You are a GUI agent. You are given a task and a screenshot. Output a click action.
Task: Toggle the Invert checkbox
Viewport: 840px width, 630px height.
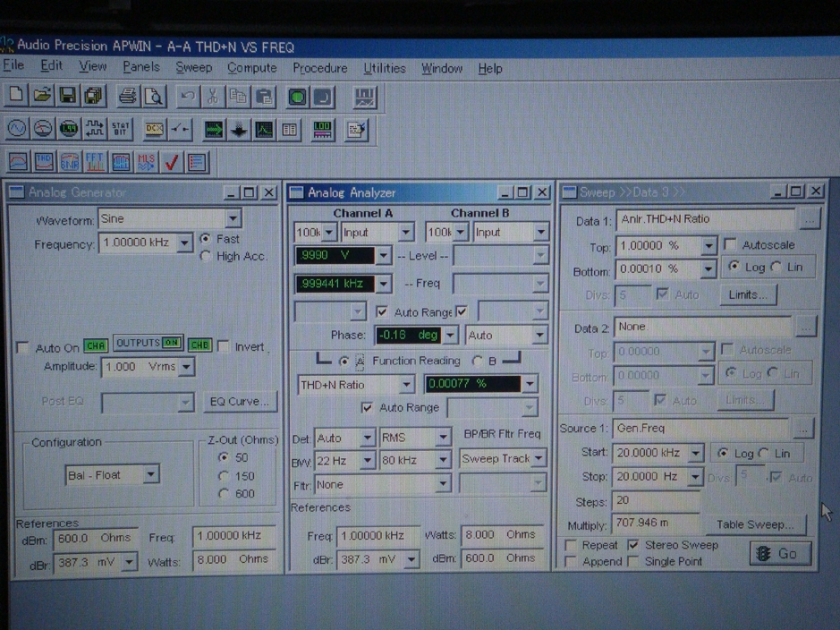(224, 346)
